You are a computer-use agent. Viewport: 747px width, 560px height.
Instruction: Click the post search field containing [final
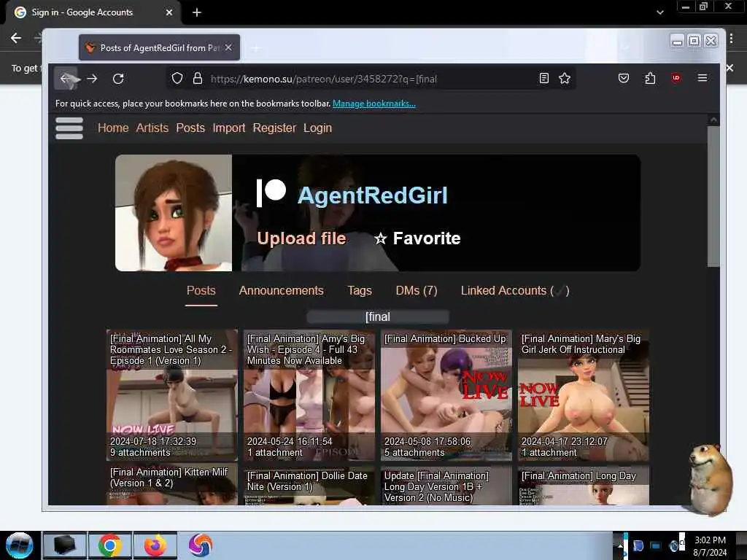pos(377,316)
